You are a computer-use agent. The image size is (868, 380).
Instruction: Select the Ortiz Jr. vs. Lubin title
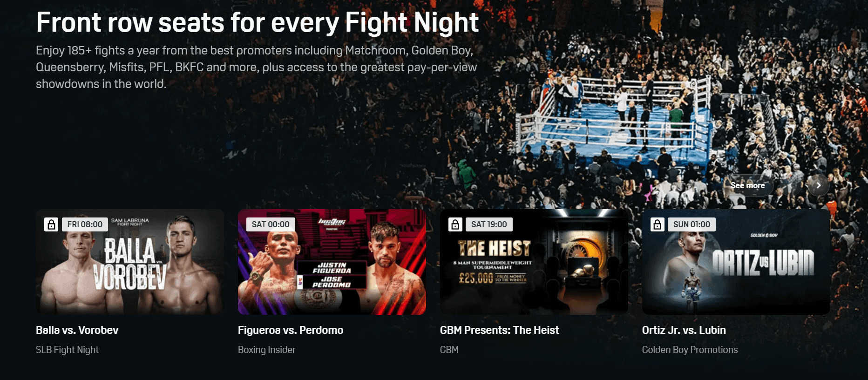(684, 330)
